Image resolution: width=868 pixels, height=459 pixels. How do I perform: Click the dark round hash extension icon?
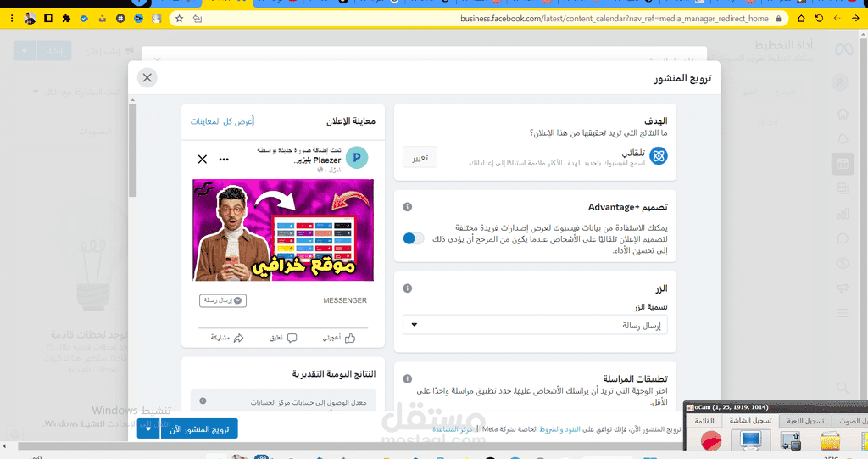click(x=120, y=19)
